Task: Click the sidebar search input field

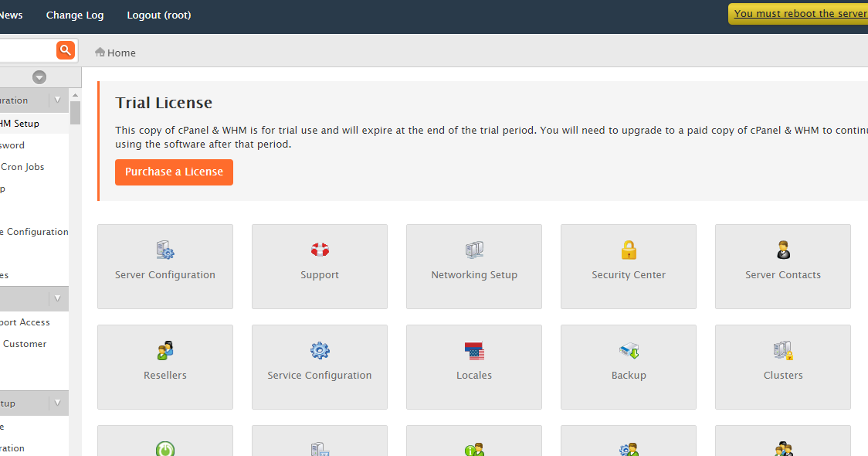Action: [x=28, y=51]
